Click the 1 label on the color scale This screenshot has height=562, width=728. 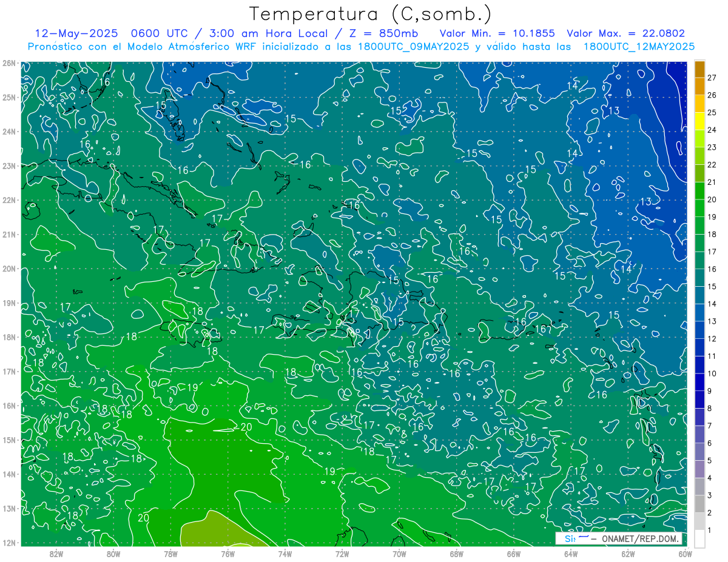[x=710, y=530]
